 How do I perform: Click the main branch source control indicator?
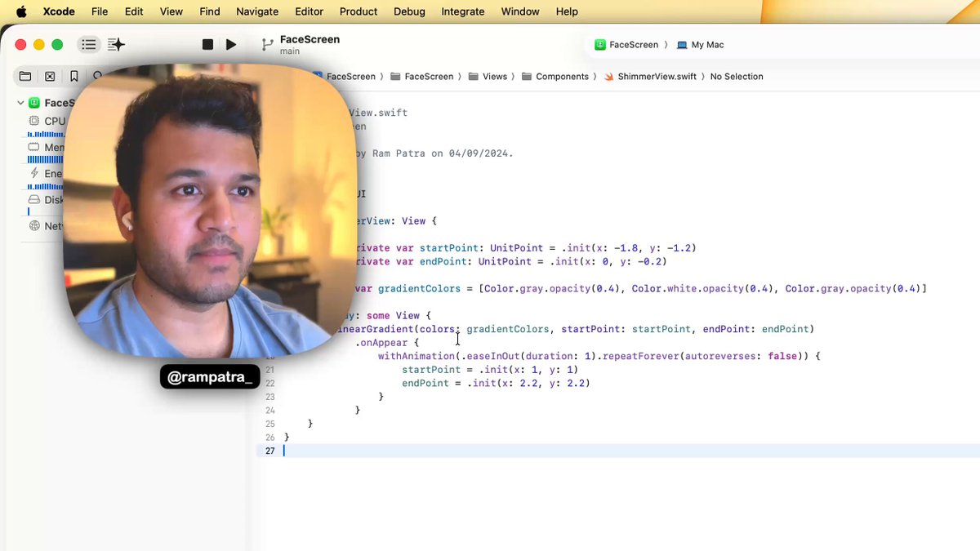[x=290, y=51]
